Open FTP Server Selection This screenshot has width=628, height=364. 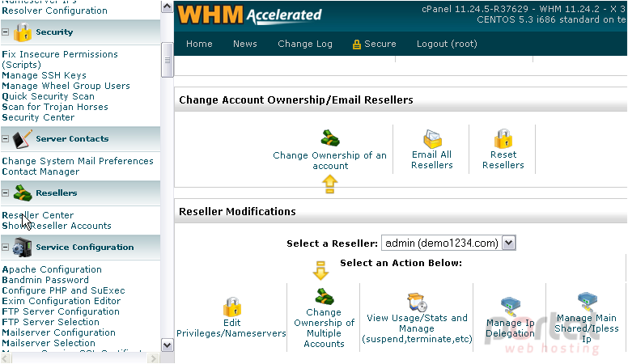[x=50, y=322]
